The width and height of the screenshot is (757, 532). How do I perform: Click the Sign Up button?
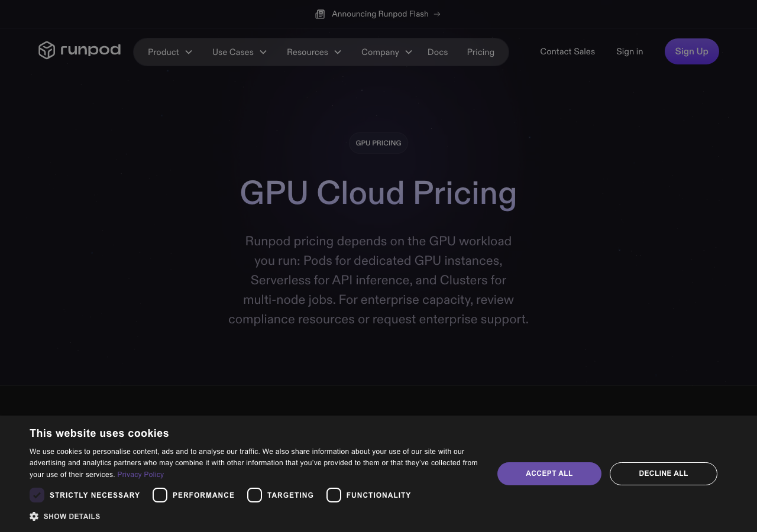tap(692, 51)
